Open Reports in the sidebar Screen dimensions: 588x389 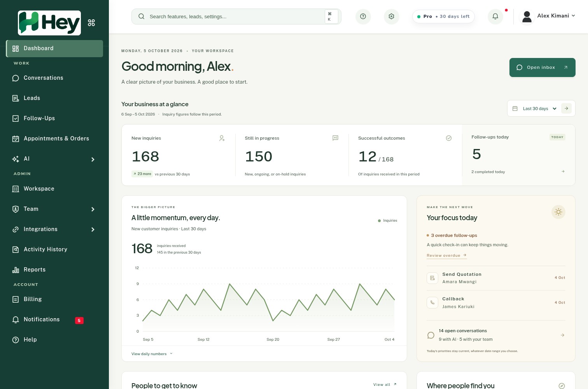(x=54, y=270)
